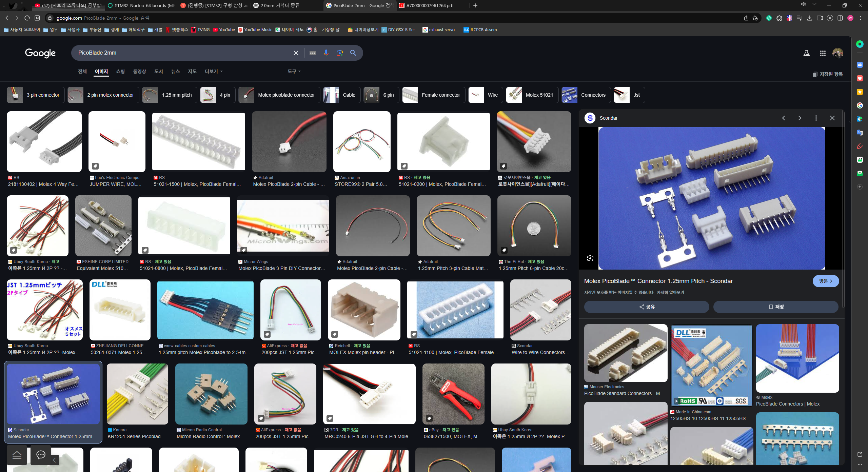The height and width of the screenshot is (472, 868).
Task: Open three-dot menu in preview panel
Action: click(x=816, y=118)
